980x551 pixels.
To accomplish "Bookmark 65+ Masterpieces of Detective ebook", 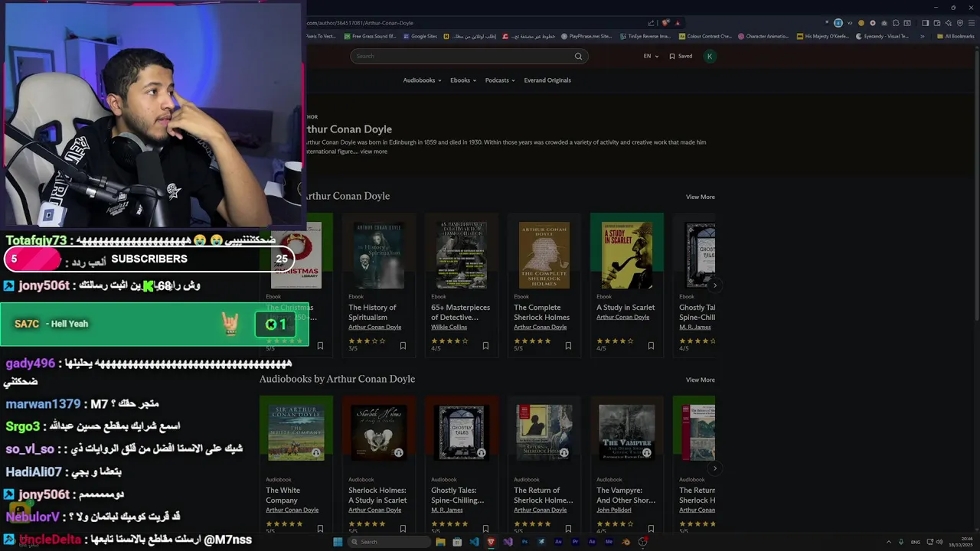I will [485, 346].
